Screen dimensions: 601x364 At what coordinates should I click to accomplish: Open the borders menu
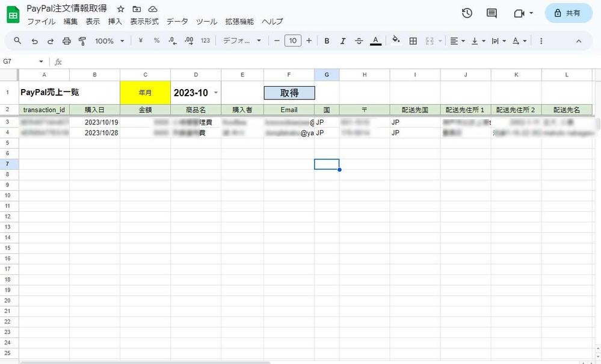click(x=413, y=41)
